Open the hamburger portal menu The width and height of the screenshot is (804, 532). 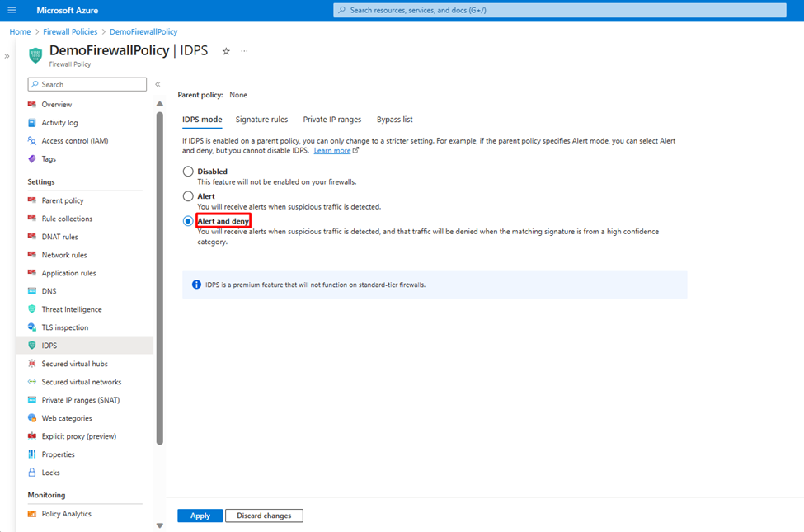pyautogui.click(x=12, y=10)
